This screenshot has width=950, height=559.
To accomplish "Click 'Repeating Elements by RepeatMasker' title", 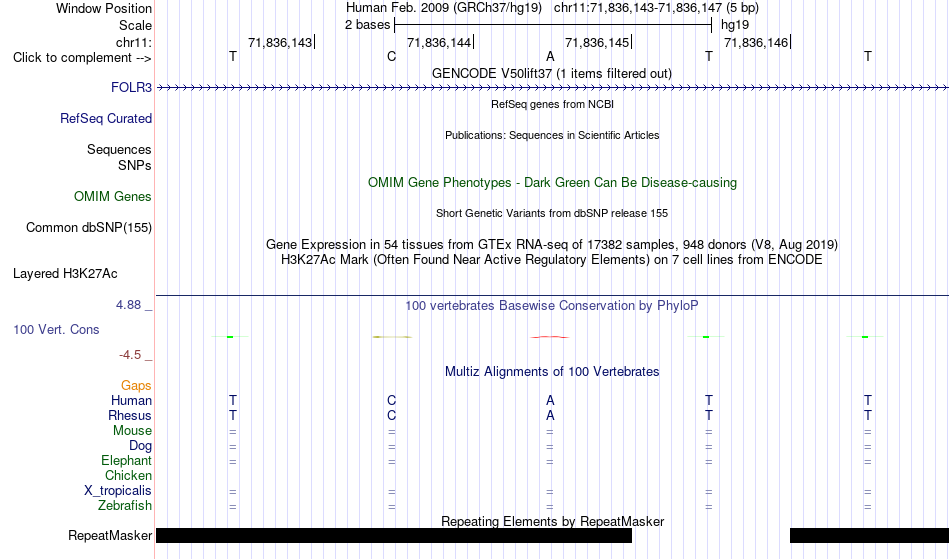I will point(553,521).
